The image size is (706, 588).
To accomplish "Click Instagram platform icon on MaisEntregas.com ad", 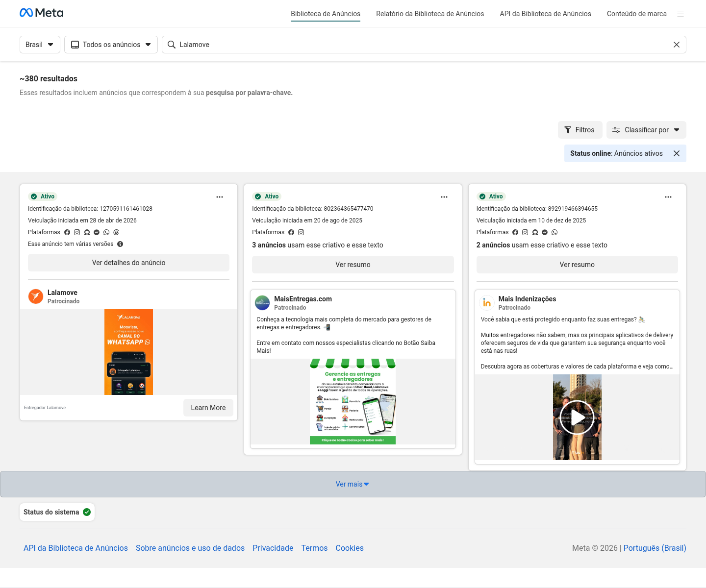I will tap(301, 232).
